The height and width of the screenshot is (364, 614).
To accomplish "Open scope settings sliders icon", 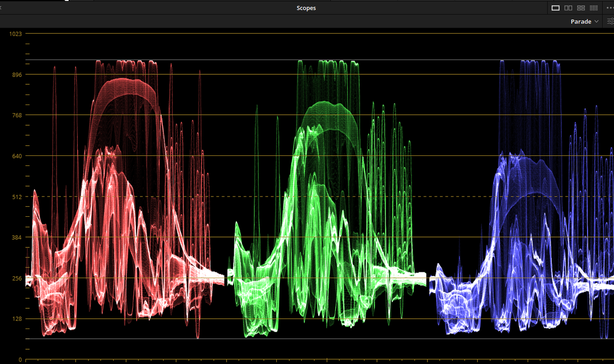I will [610, 22].
